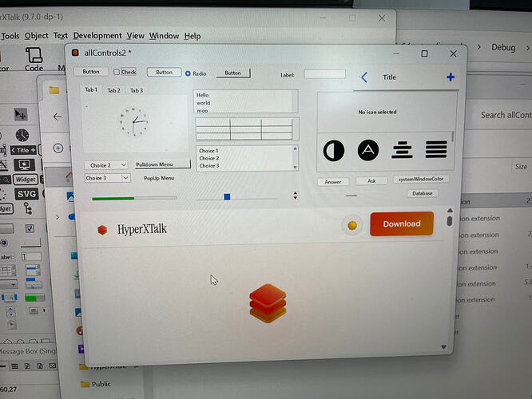Toggle the sun theme button on web page
Image resolution: width=532 pixels, height=399 pixels.
pos(352,225)
